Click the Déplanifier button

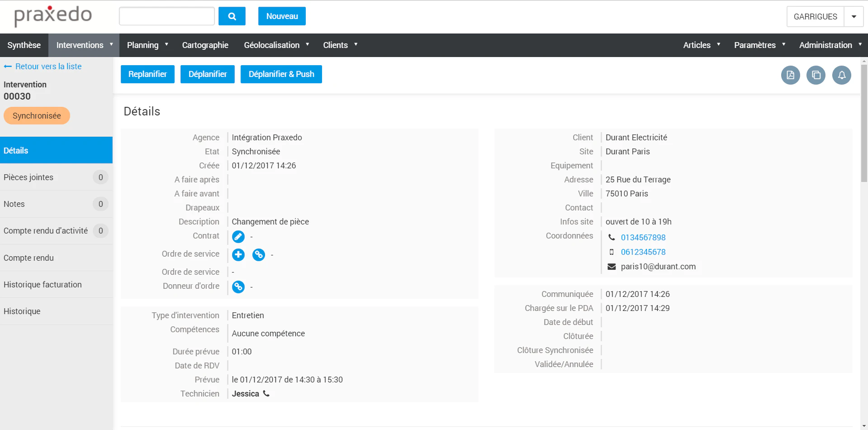pyautogui.click(x=208, y=74)
